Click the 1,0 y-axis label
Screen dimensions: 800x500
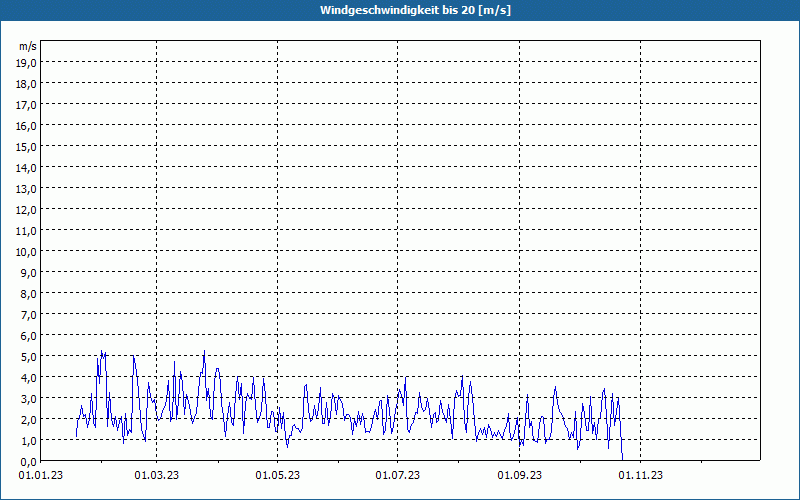point(29,440)
